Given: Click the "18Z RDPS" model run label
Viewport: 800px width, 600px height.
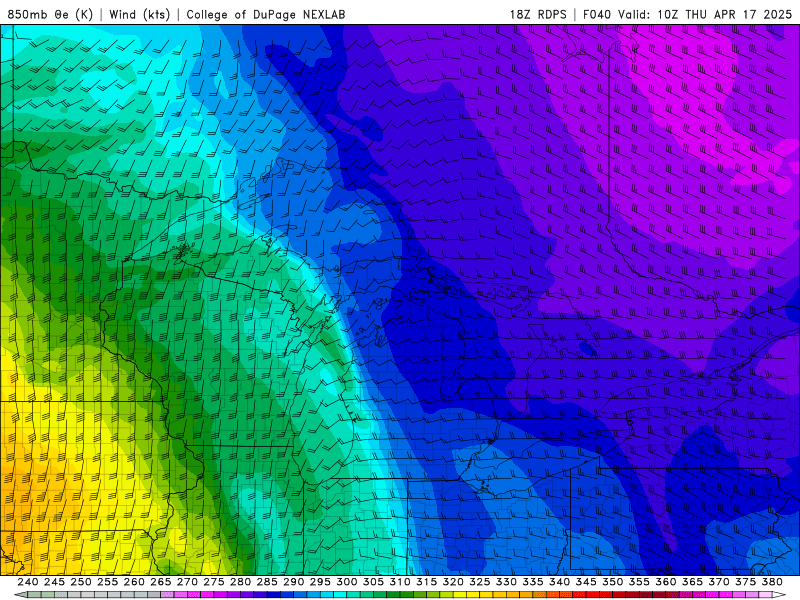Looking at the screenshot, I should 538,14.
